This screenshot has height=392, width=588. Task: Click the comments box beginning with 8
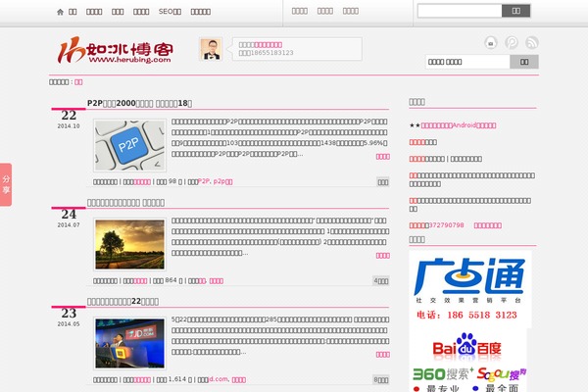point(381,380)
